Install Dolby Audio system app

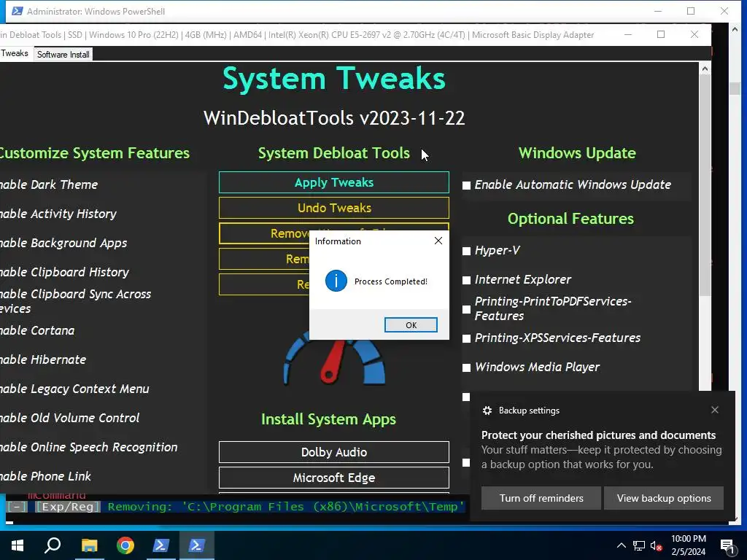click(x=333, y=452)
